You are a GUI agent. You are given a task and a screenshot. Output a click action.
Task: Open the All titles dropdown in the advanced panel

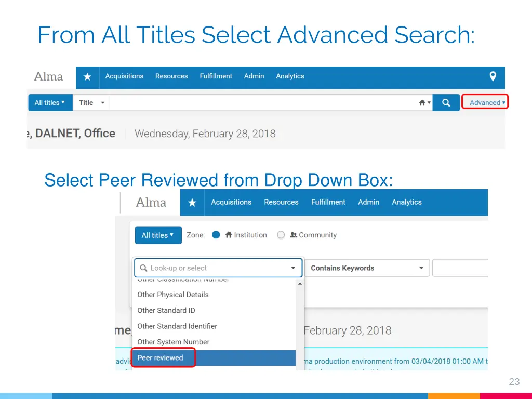coord(158,235)
